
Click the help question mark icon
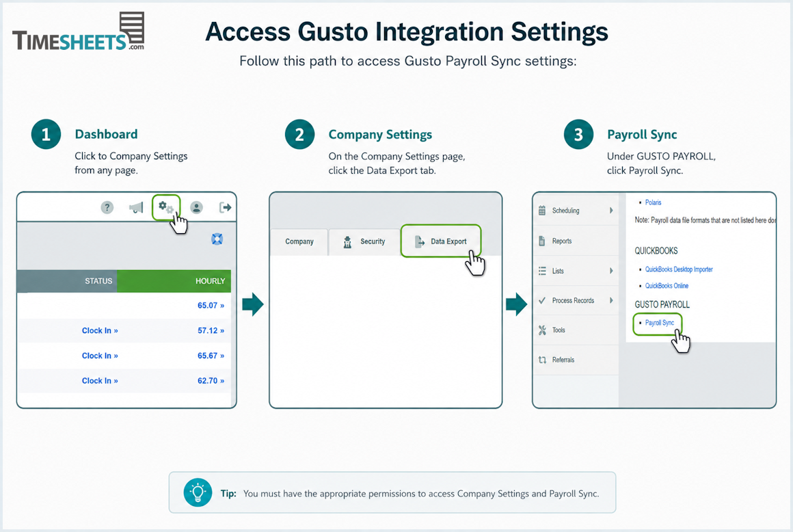point(107,207)
